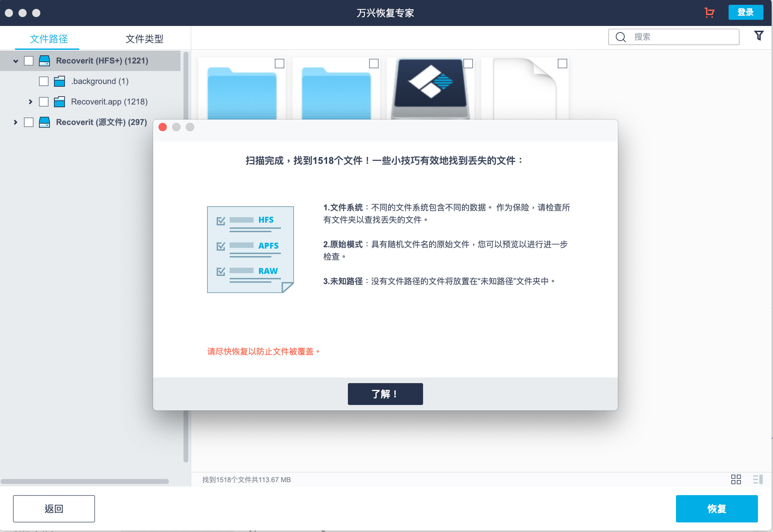Click the 了解! button in the dialog
This screenshot has width=773, height=532.
(385, 393)
